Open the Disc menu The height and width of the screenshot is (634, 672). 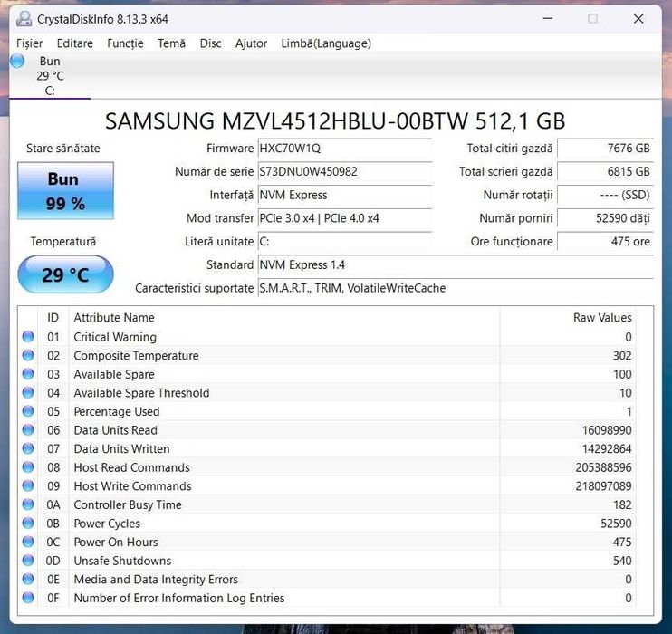coord(210,43)
